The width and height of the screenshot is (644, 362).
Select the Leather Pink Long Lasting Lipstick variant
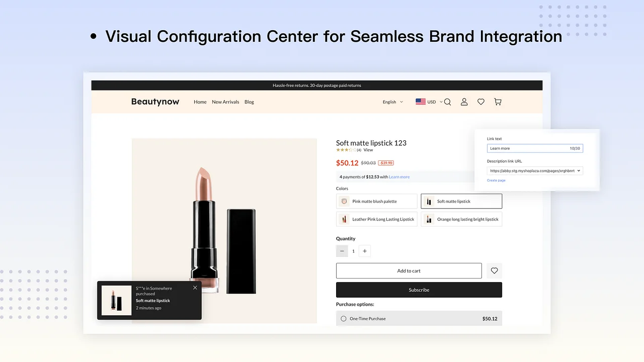[x=376, y=219]
